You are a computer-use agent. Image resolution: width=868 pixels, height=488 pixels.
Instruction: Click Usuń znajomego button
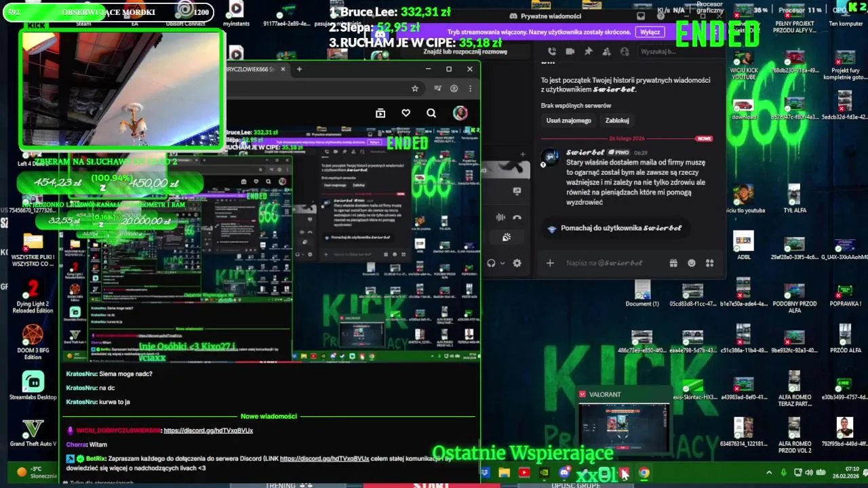coord(569,121)
